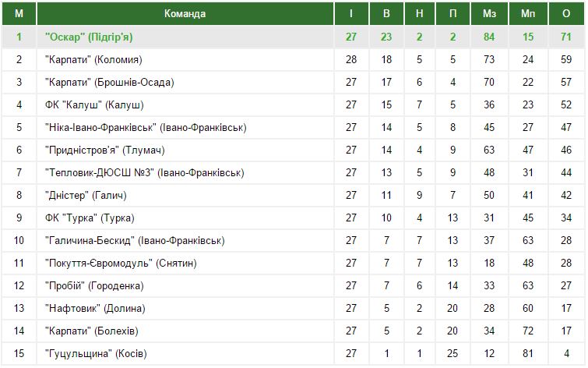Select the "Карпати" (Брошнів-Осада) team name
Viewport: 588px width, 368px height.
(x=110, y=82)
